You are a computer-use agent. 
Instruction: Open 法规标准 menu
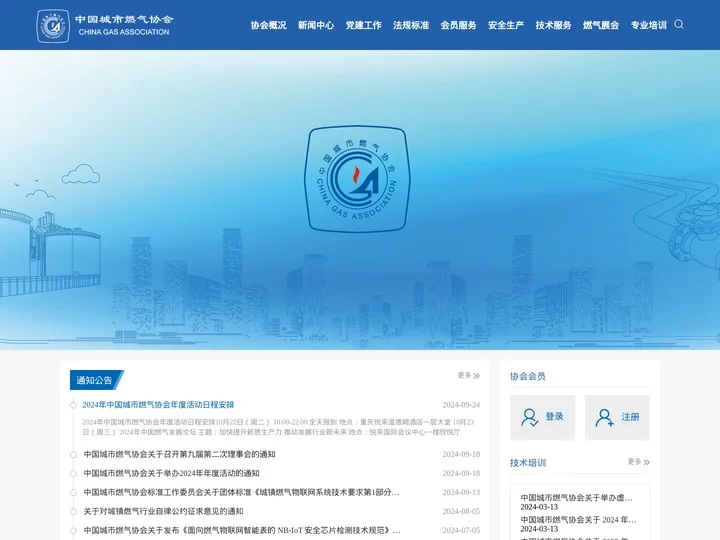[x=411, y=25]
